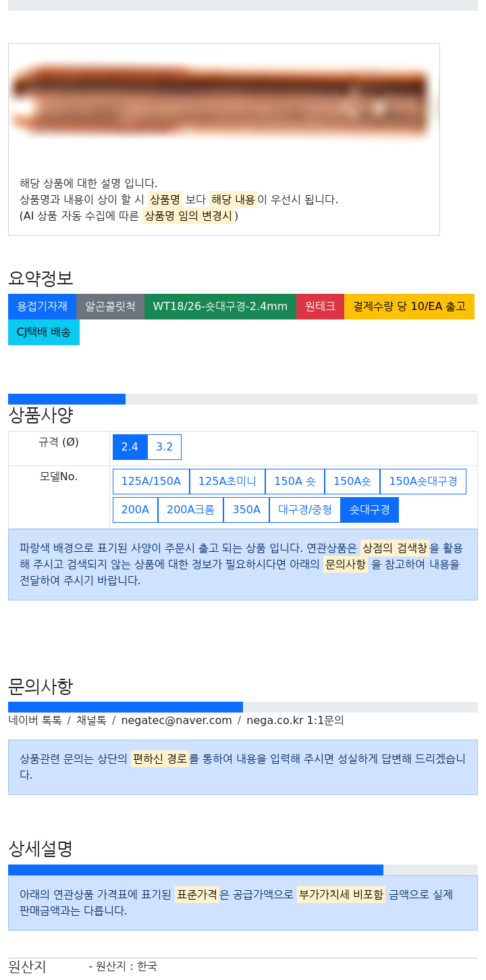This screenshot has height=980, width=486.
Task: Click the 알곤콜릿척 tag
Action: [x=110, y=307]
